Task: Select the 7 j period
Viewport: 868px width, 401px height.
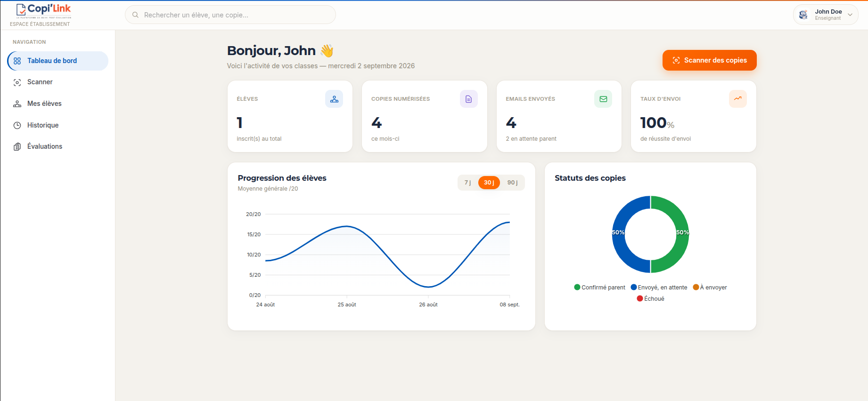Action: coord(467,183)
